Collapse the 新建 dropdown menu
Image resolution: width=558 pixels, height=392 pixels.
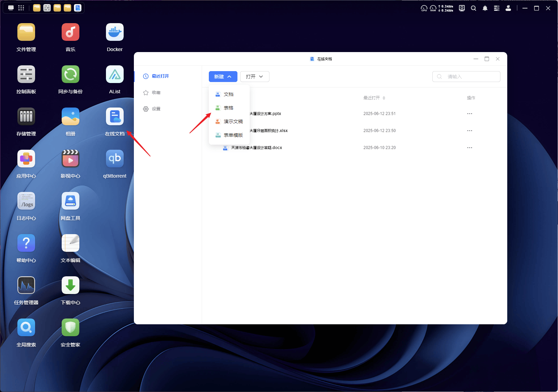[x=223, y=76]
